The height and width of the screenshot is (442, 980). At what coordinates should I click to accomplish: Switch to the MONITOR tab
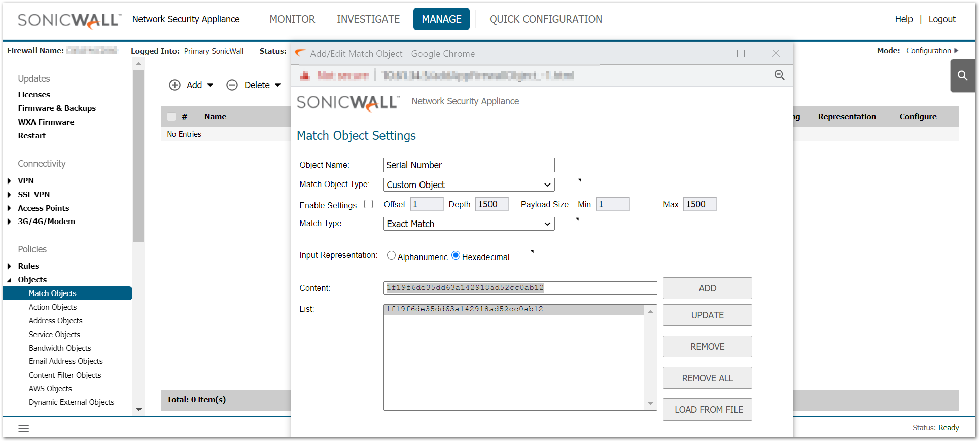[292, 19]
